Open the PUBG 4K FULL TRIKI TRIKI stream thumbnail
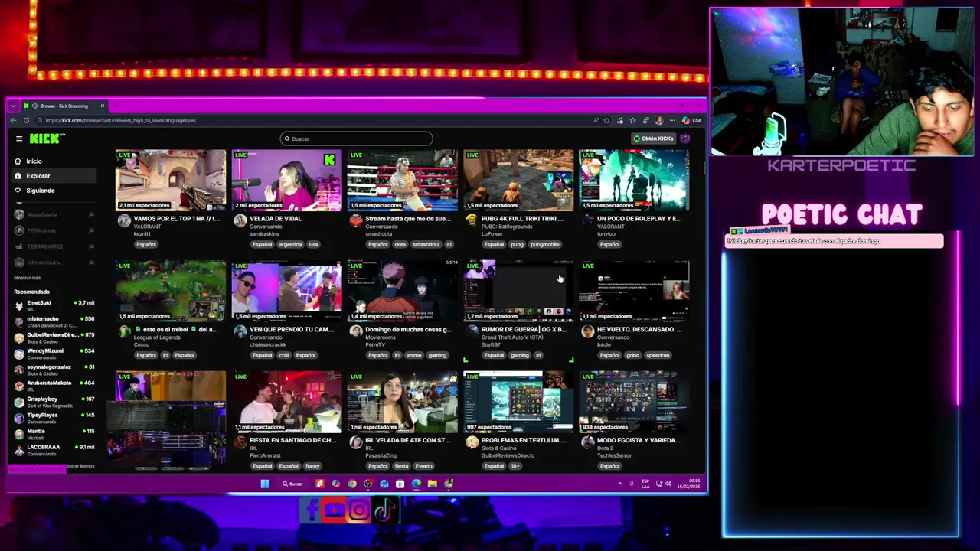 click(518, 180)
